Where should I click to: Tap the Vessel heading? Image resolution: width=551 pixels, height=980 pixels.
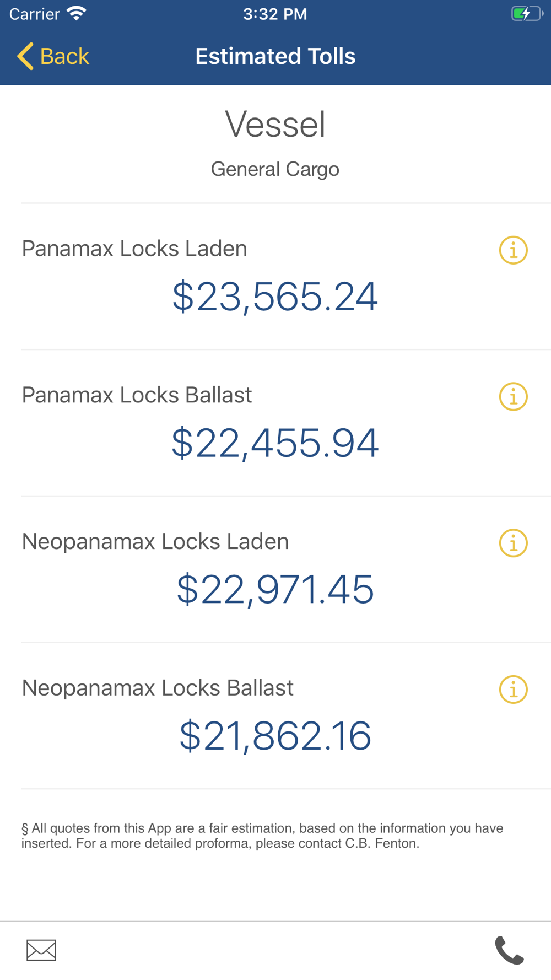[275, 125]
